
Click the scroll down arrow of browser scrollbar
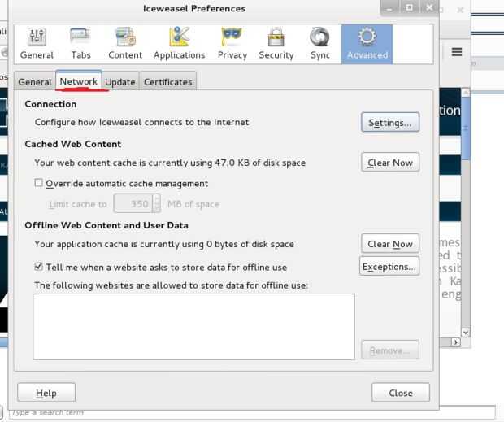(x=466, y=333)
